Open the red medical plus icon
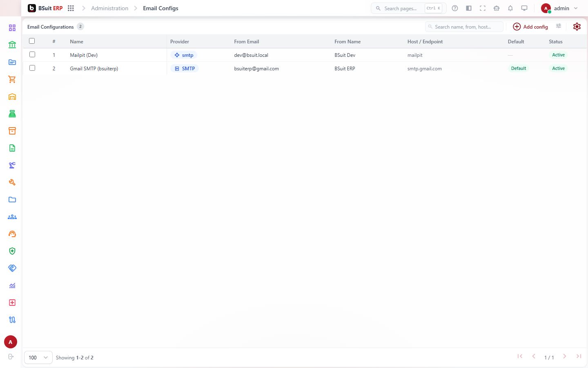The height and width of the screenshot is (368, 588). pyautogui.click(x=12, y=303)
